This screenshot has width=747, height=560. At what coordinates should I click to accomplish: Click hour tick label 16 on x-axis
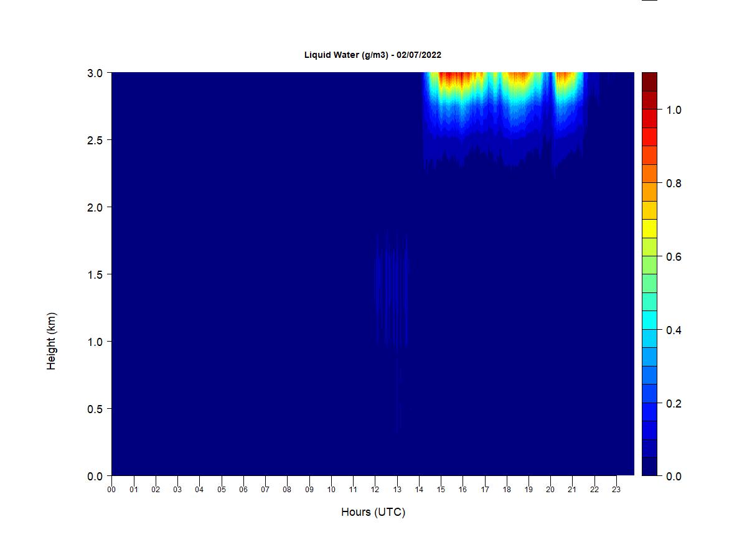tap(463, 490)
